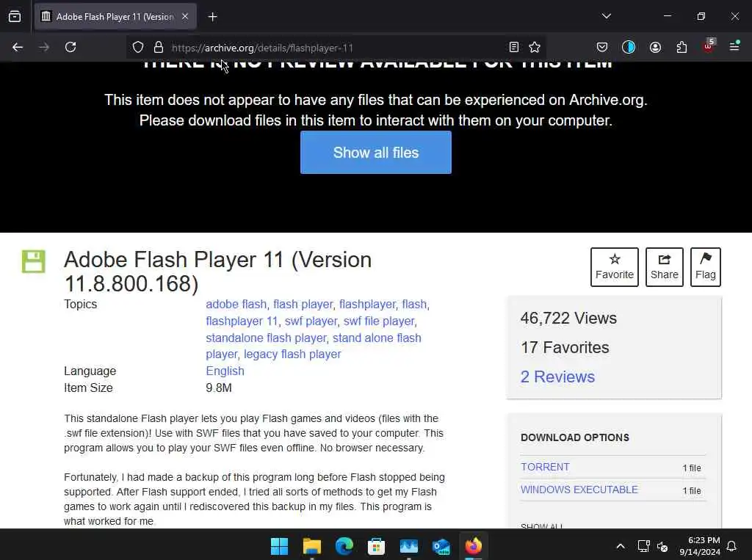Click the Share button
Viewport: 752px width, 560px height.
tap(664, 267)
